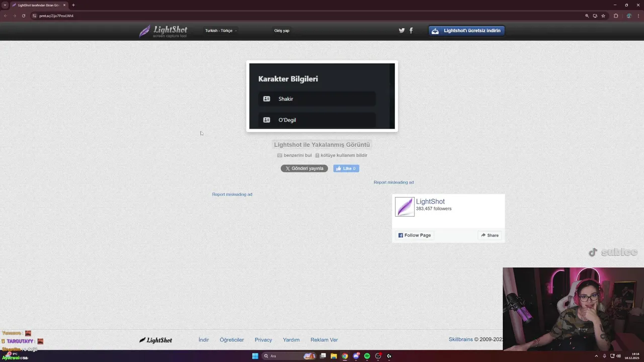The width and height of the screenshot is (644, 362).
Task: Open the Extensions puzzle icon
Action: click(x=616, y=16)
